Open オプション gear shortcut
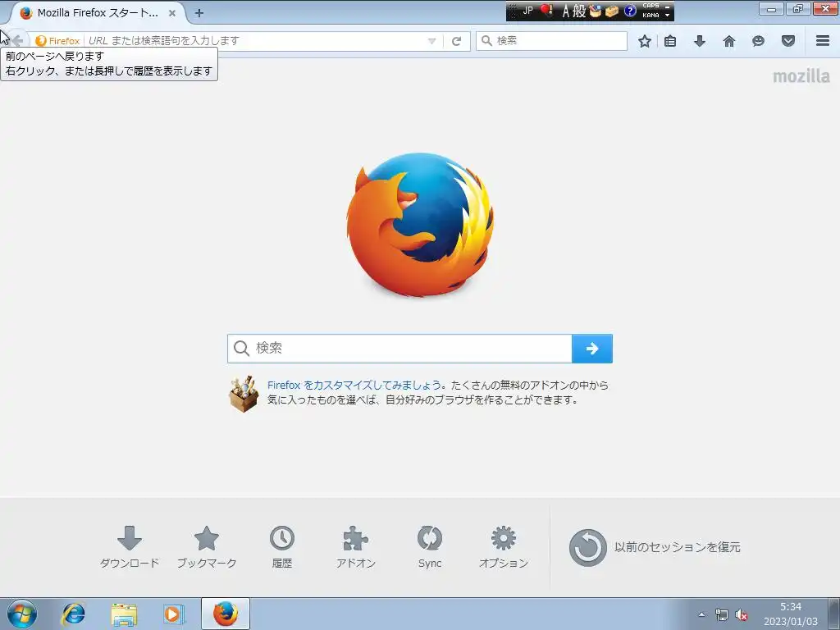 504,547
